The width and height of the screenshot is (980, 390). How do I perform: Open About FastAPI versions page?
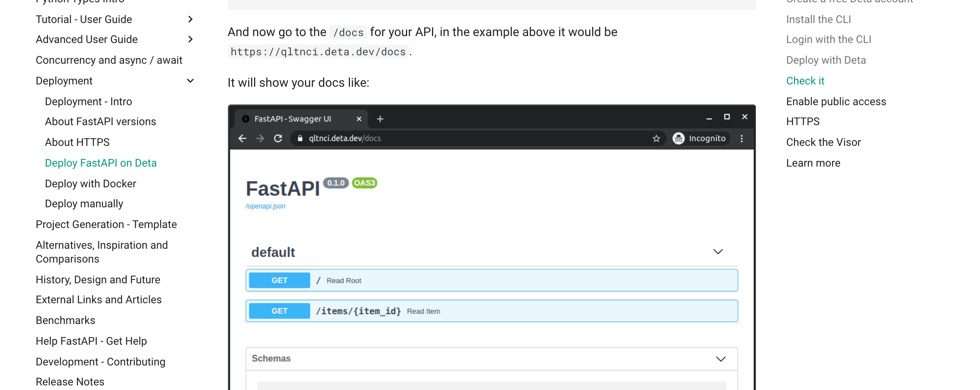101,121
